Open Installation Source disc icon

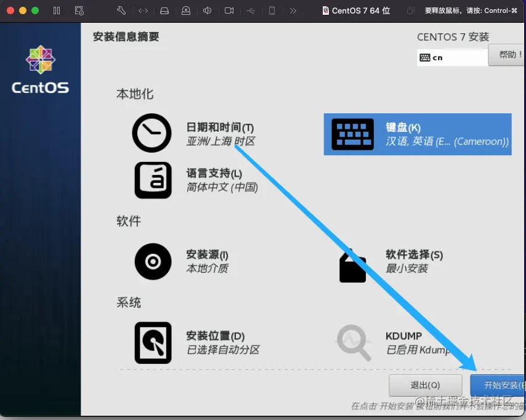point(153,262)
